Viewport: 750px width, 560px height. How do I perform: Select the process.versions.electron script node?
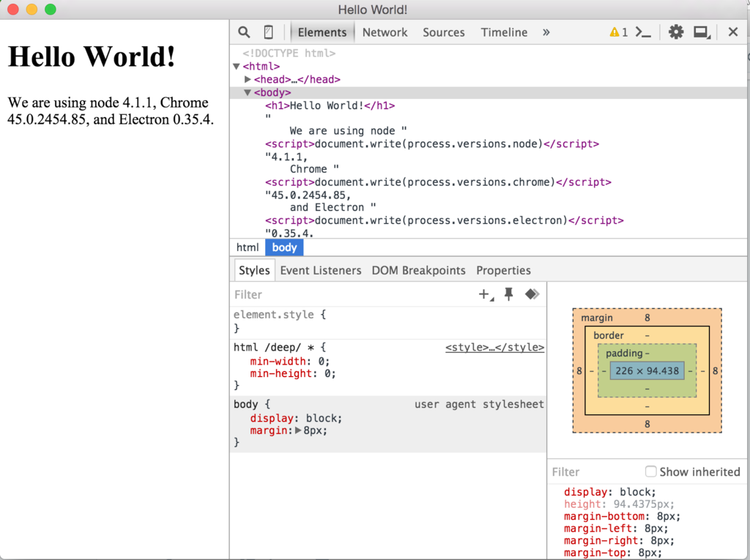point(445,220)
